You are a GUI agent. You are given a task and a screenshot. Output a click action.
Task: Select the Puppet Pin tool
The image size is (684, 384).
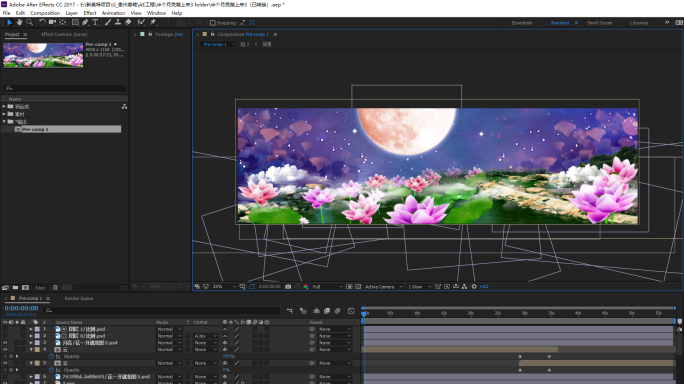coord(153,22)
